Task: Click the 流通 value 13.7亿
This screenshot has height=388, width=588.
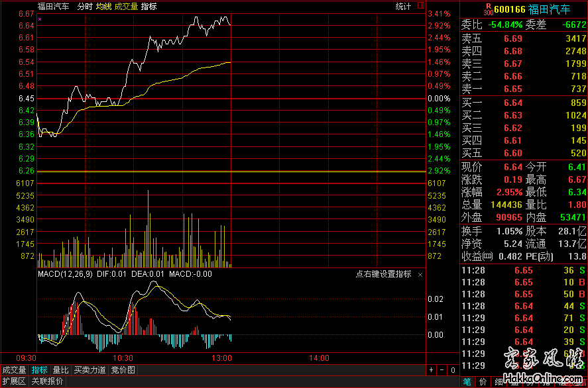Action: (572, 244)
